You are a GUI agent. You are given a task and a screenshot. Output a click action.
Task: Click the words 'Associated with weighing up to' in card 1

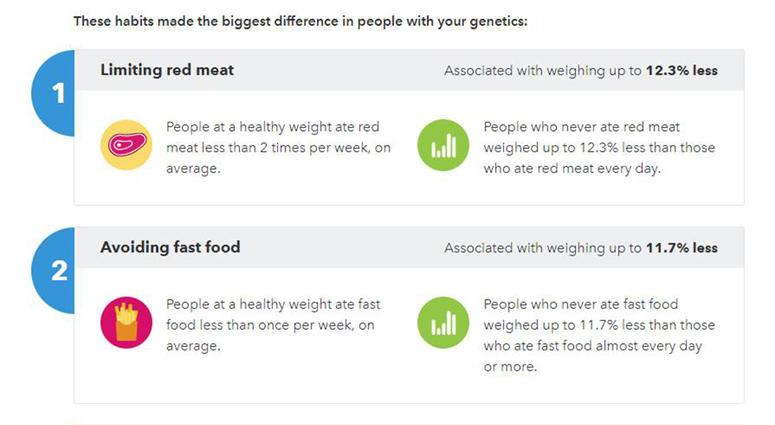543,71
